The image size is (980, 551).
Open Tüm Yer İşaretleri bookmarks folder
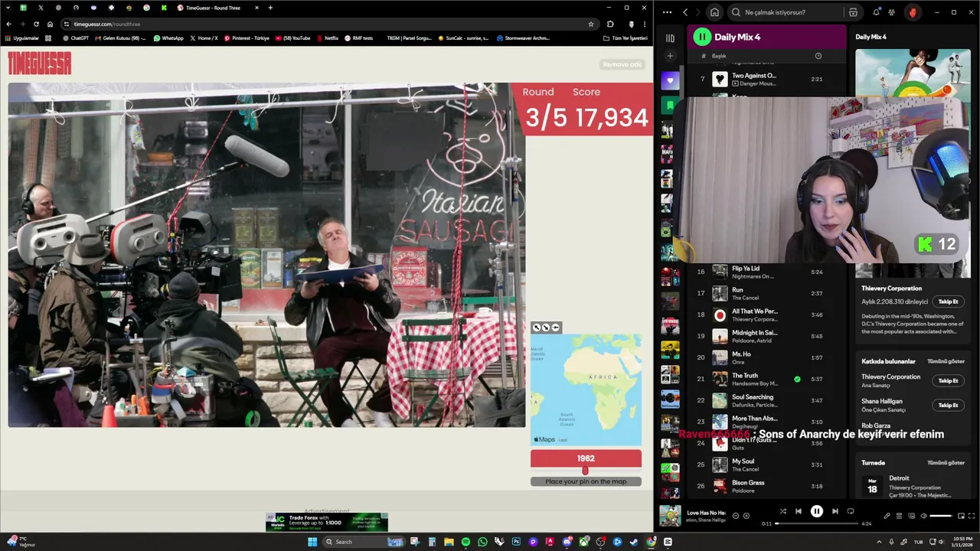pos(625,37)
